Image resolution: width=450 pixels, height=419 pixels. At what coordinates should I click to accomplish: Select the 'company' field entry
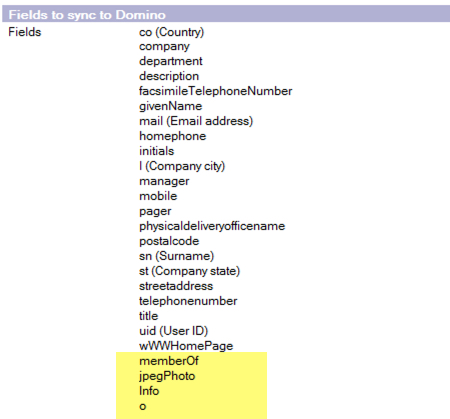[x=164, y=47]
